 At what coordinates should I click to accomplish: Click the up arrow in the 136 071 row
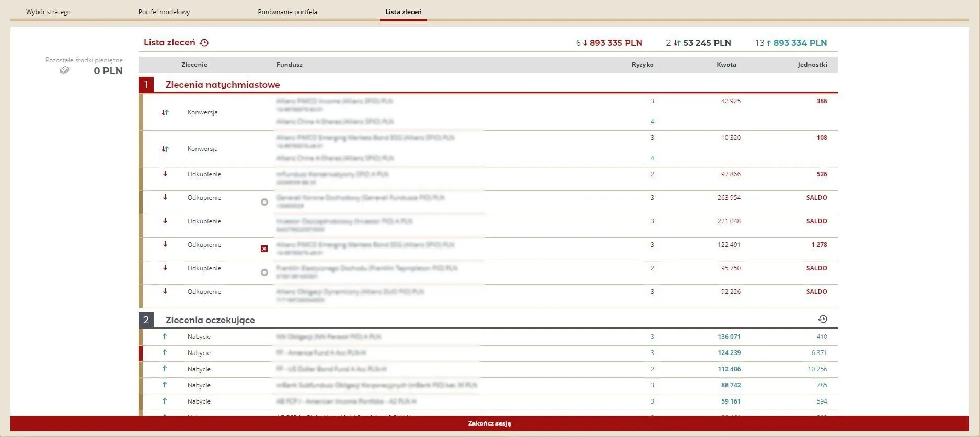tap(165, 336)
